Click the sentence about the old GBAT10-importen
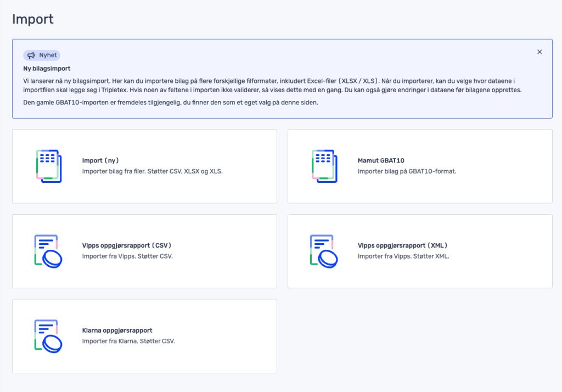This screenshot has width=562, height=392. pos(171,103)
